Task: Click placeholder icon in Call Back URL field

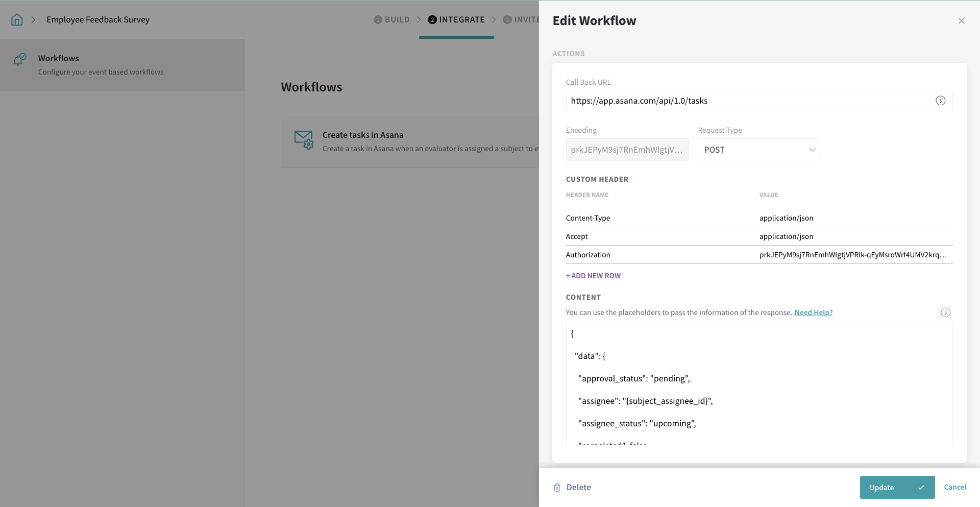Action: coord(940,101)
